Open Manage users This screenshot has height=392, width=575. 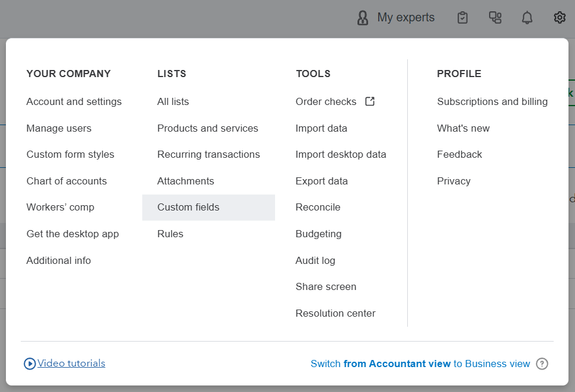(x=59, y=128)
